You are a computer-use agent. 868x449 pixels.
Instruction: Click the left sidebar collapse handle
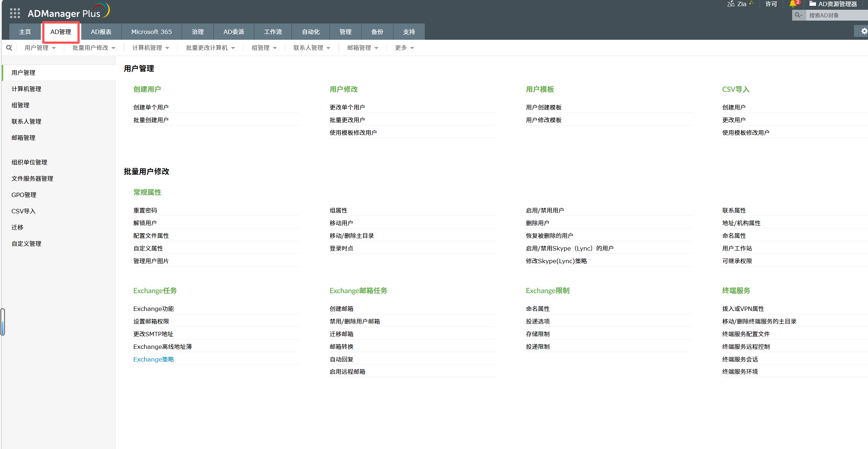(3, 321)
